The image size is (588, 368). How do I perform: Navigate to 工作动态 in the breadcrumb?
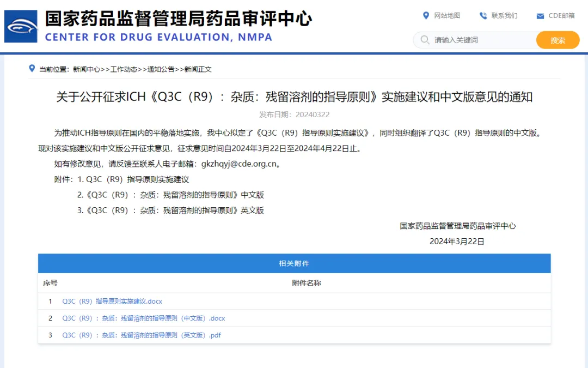point(124,70)
